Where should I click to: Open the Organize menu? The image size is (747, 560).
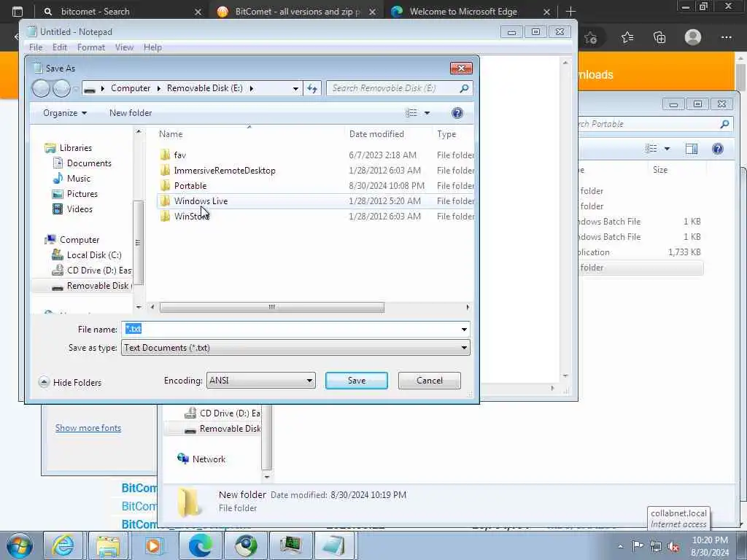pos(65,113)
